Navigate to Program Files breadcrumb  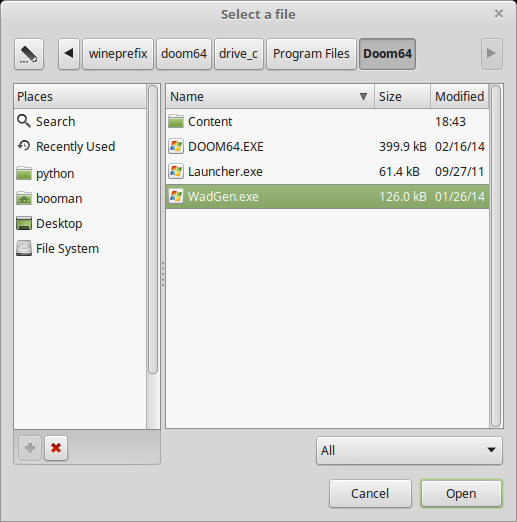(311, 54)
